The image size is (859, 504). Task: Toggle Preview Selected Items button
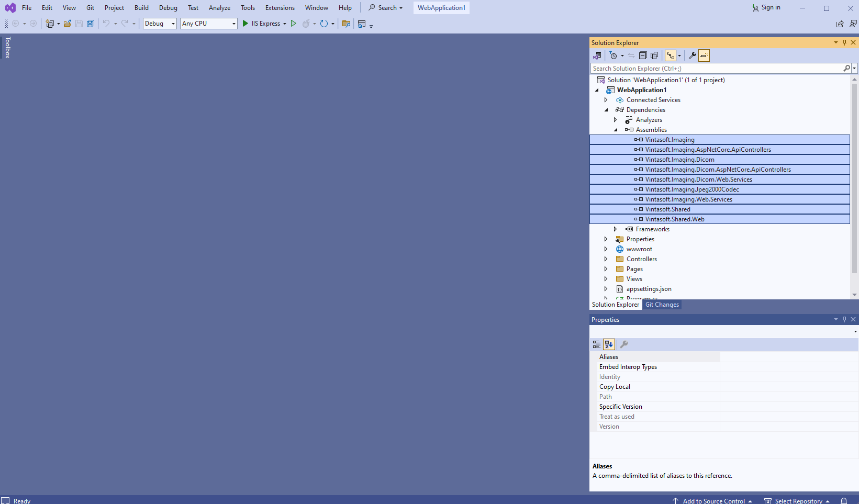coord(704,55)
